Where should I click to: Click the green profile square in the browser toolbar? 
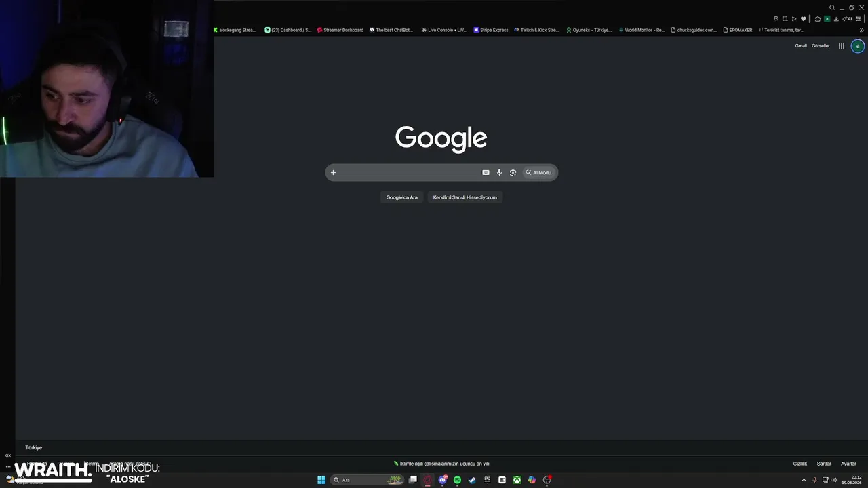coord(827,19)
